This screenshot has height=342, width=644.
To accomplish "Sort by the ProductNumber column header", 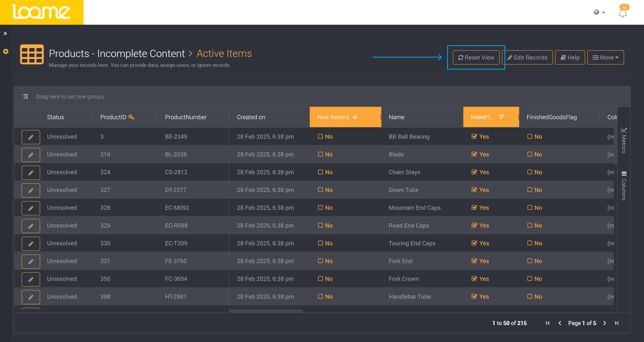I will (x=186, y=117).
